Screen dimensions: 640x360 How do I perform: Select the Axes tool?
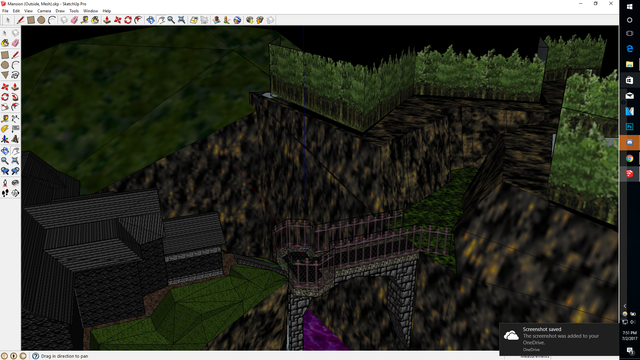pos(5,139)
